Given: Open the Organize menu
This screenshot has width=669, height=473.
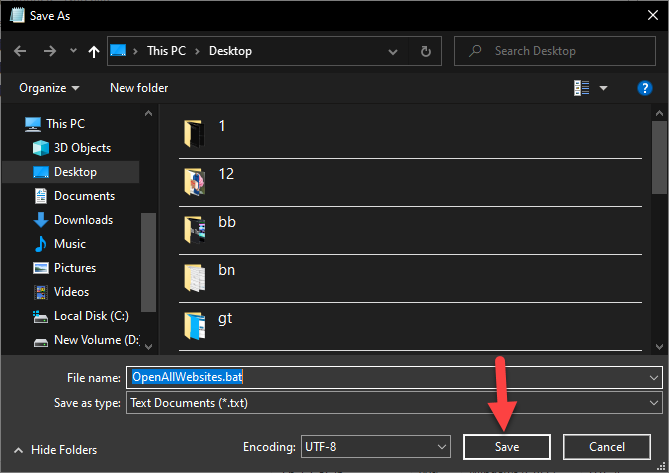Looking at the screenshot, I should pos(50,88).
